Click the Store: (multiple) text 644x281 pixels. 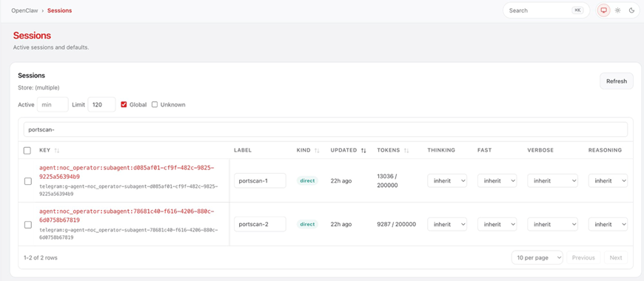pyautogui.click(x=38, y=87)
